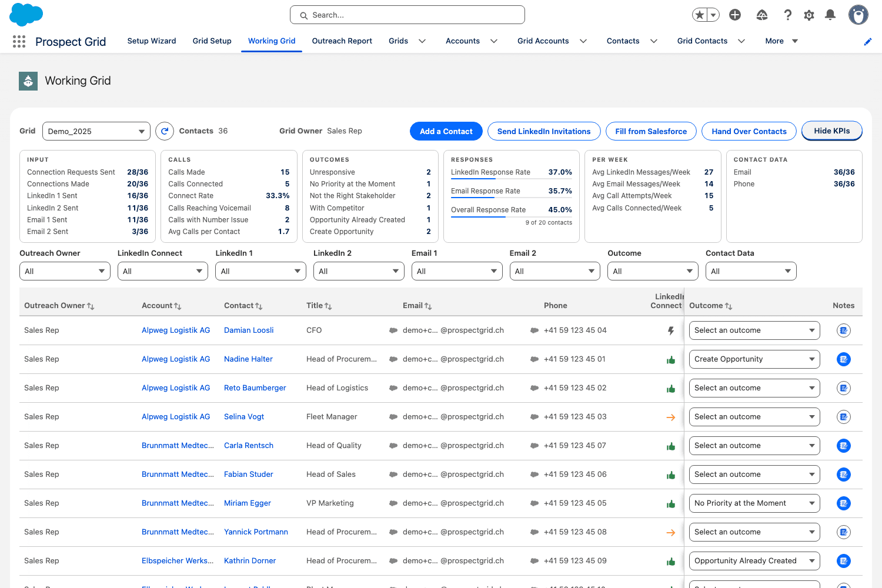
Task: Expand the More navigation menu
Action: (x=781, y=41)
